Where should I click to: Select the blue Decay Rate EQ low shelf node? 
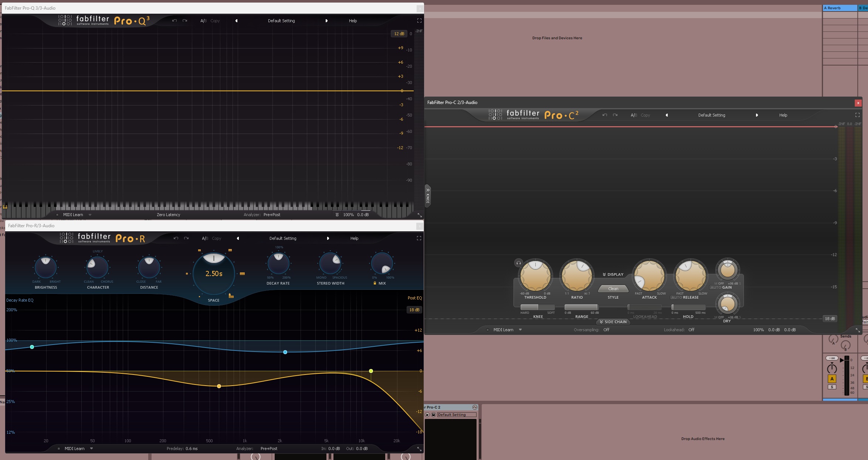click(x=32, y=347)
